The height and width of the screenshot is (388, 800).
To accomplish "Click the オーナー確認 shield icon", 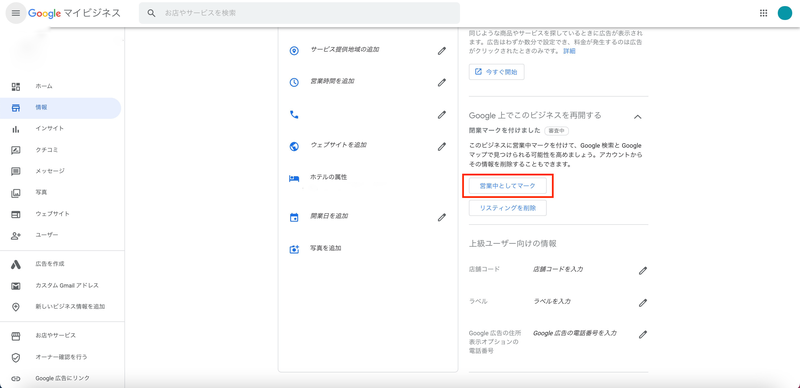I will 16,357.
